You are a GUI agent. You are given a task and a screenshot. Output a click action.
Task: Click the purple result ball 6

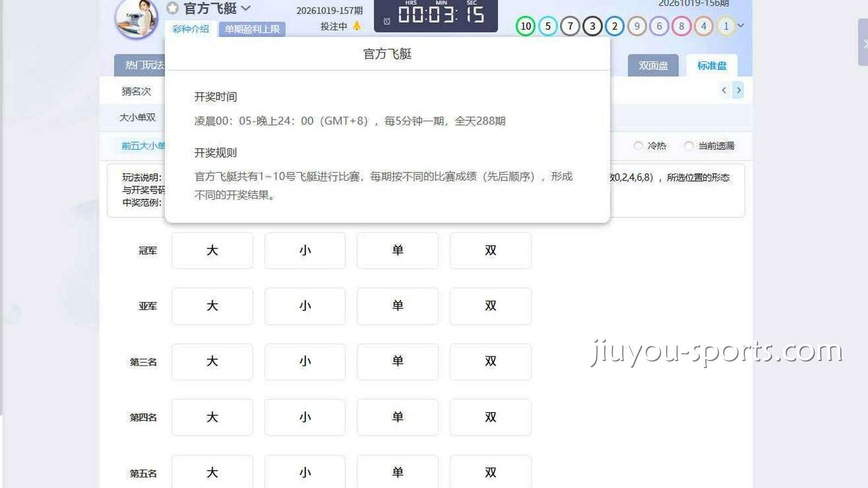(x=659, y=26)
